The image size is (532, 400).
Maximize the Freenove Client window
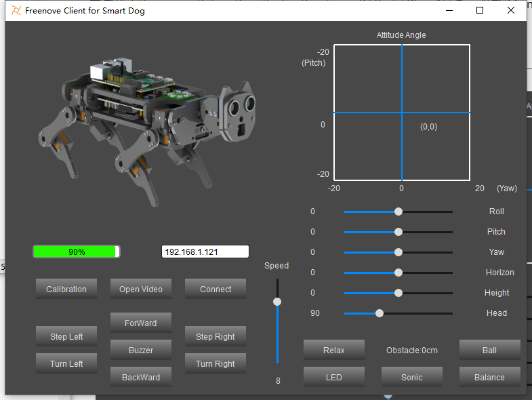[480, 11]
